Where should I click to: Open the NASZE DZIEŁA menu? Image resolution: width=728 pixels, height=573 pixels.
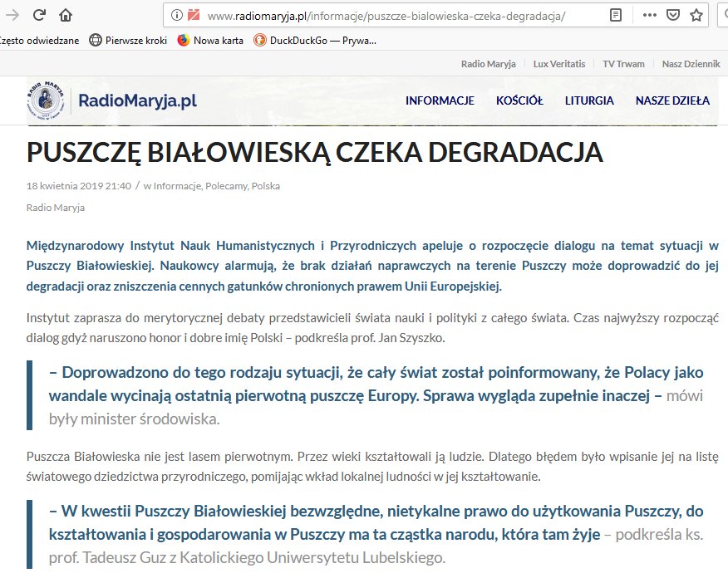(673, 100)
